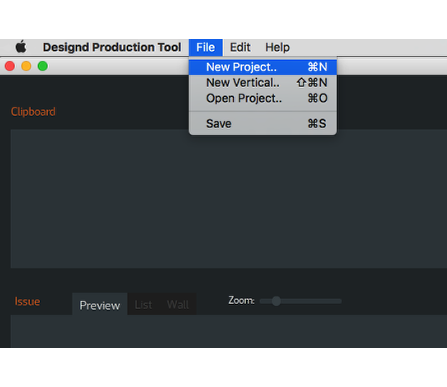447x387 pixels.
Task: Switch to the Wall tab
Action: pyautogui.click(x=178, y=305)
